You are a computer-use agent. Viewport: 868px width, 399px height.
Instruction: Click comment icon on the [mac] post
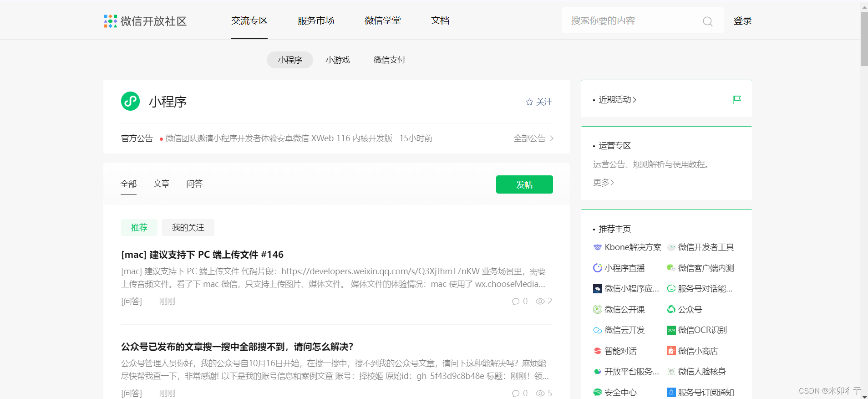pos(516,302)
